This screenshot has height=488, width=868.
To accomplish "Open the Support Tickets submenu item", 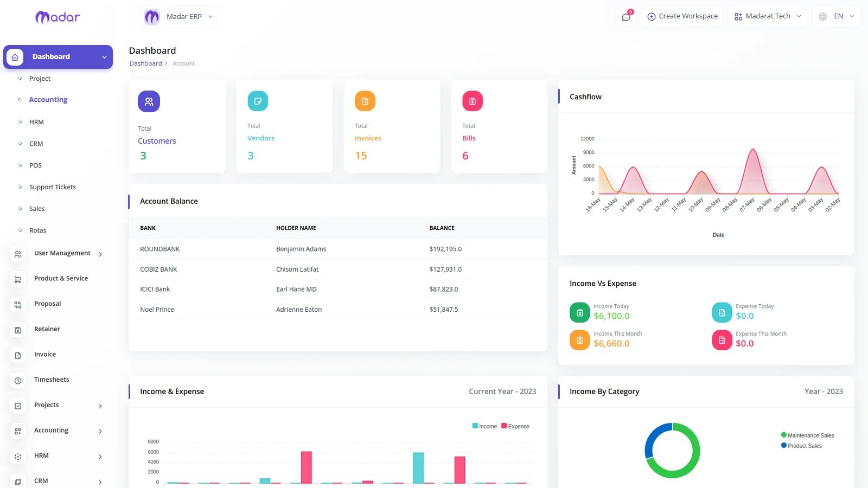I will 53,187.
